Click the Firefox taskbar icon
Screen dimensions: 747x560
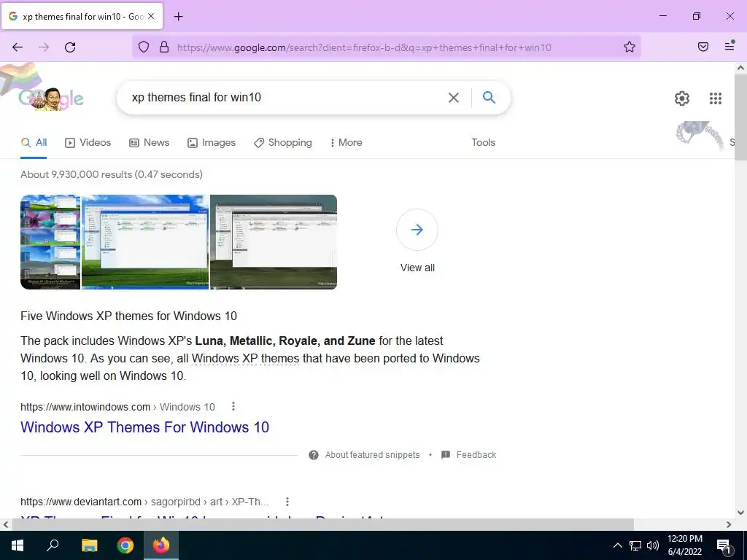(x=161, y=545)
